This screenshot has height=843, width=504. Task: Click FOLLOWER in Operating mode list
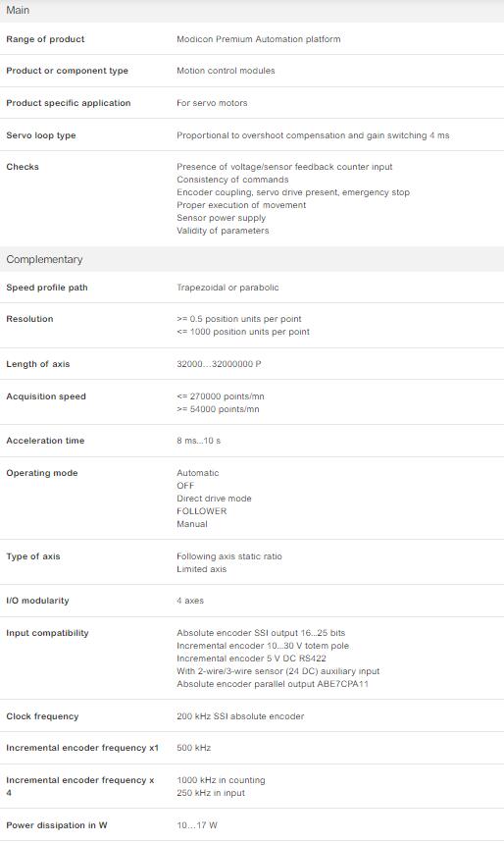coord(201,511)
